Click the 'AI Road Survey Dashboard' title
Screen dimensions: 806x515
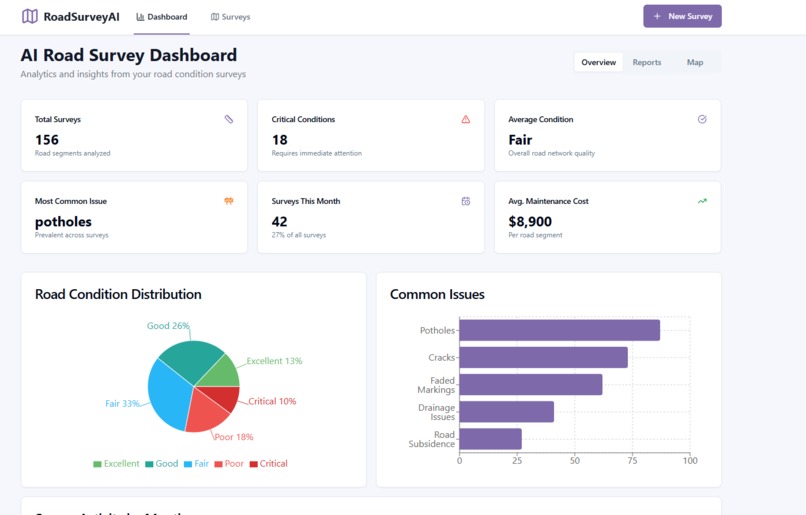click(129, 55)
